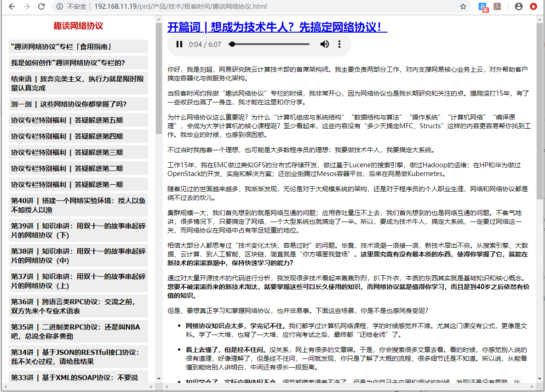Image resolution: width=545 pixels, height=392 pixels.
Task: Click the address bar URL
Action: 180,6
